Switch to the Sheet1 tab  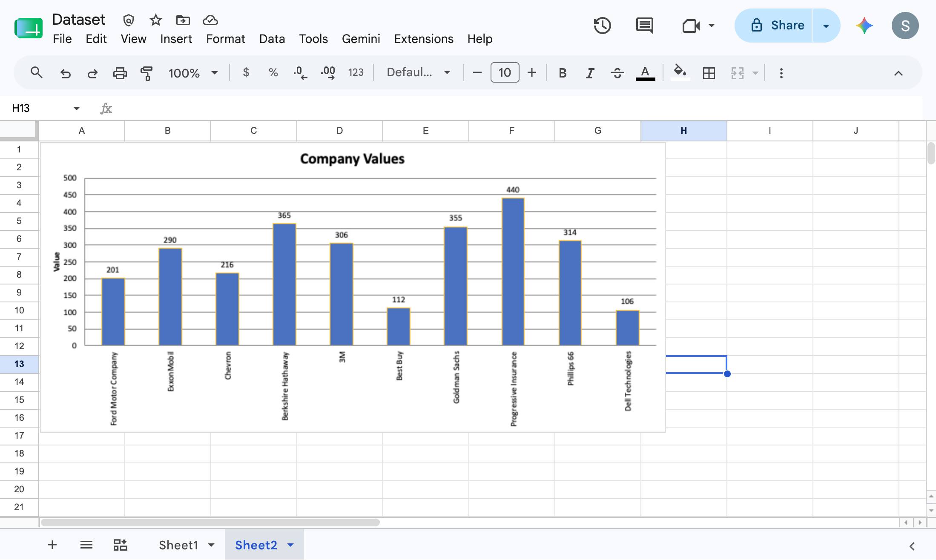click(x=178, y=545)
